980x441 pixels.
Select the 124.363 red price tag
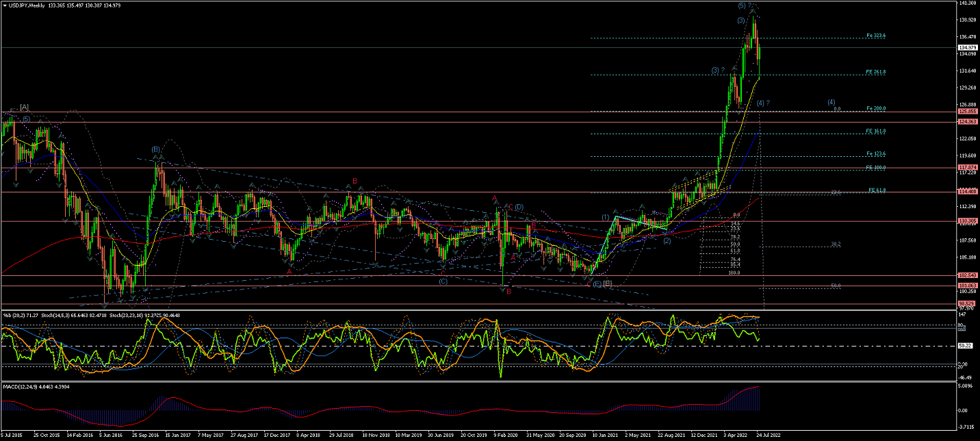click(966, 122)
